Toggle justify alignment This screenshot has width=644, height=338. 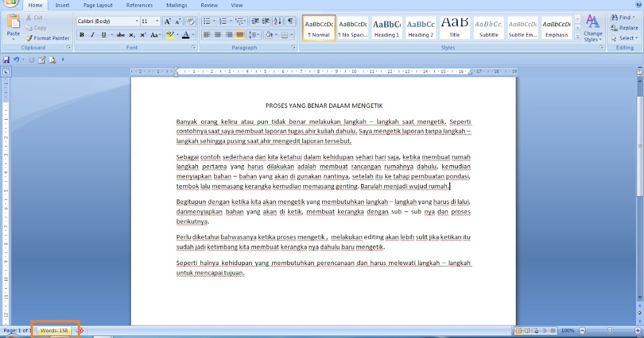pyautogui.click(x=240, y=35)
